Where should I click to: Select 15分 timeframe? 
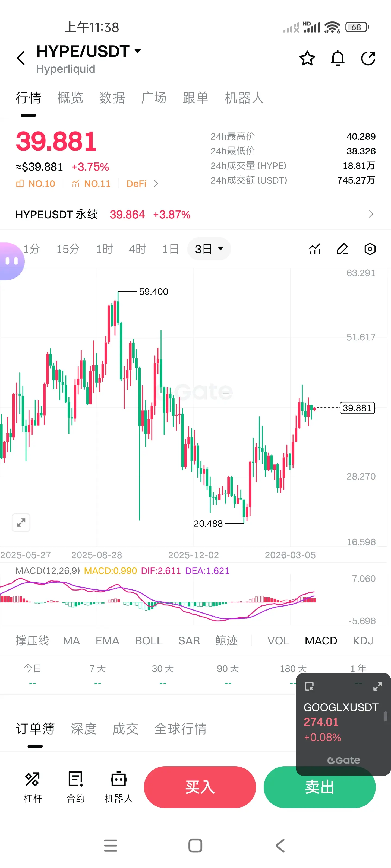pos(68,249)
